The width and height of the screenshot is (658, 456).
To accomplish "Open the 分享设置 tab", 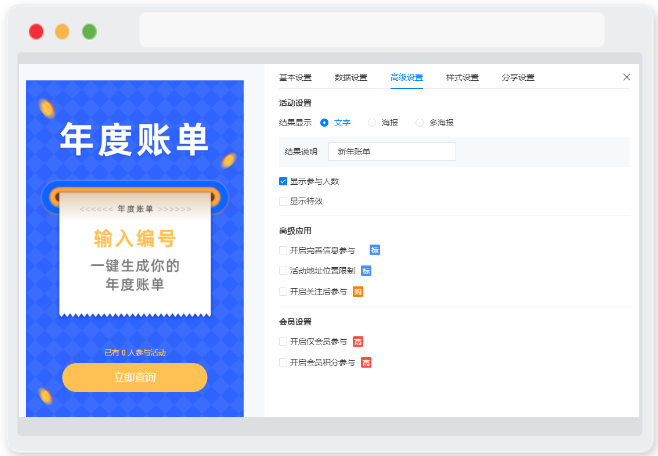I will [x=518, y=78].
